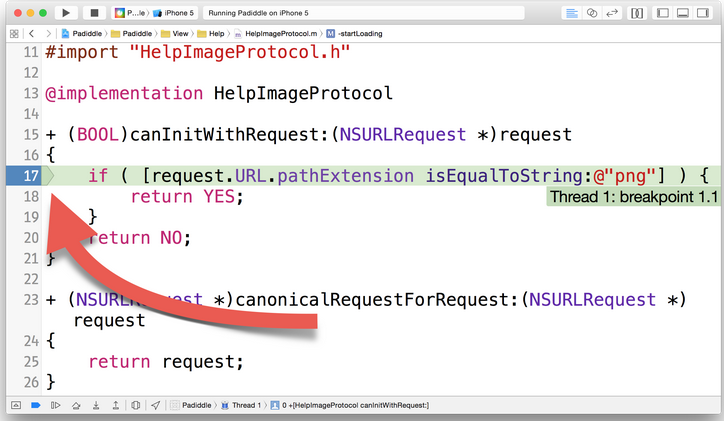Run the app with the Play button
This screenshot has width=724, height=421.
66,13
